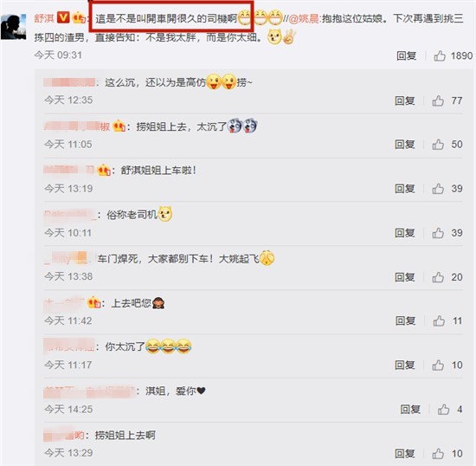
Task: Like the main comment with 1890 likes
Action: [x=440, y=56]
